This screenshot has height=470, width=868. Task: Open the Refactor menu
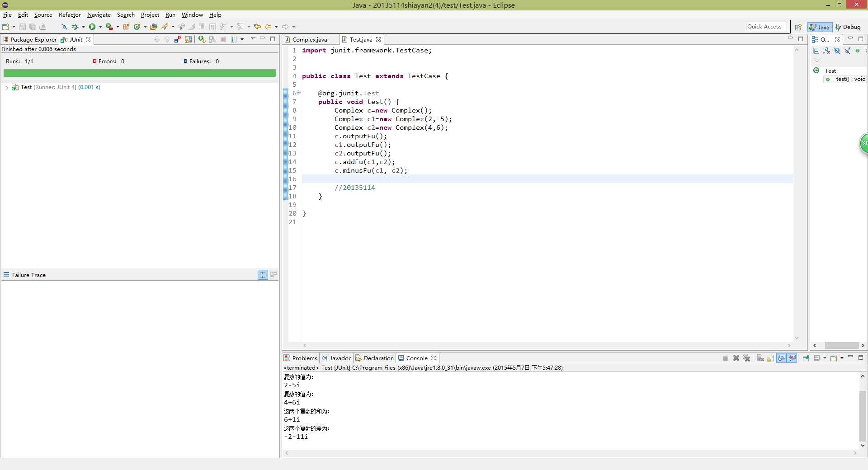pos(70,14)
